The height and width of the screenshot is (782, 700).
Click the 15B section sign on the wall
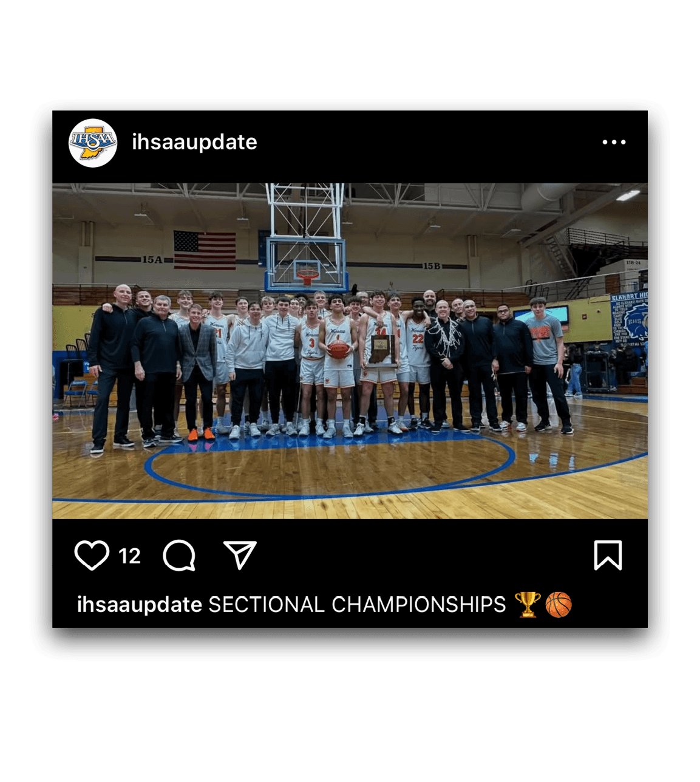432,266
